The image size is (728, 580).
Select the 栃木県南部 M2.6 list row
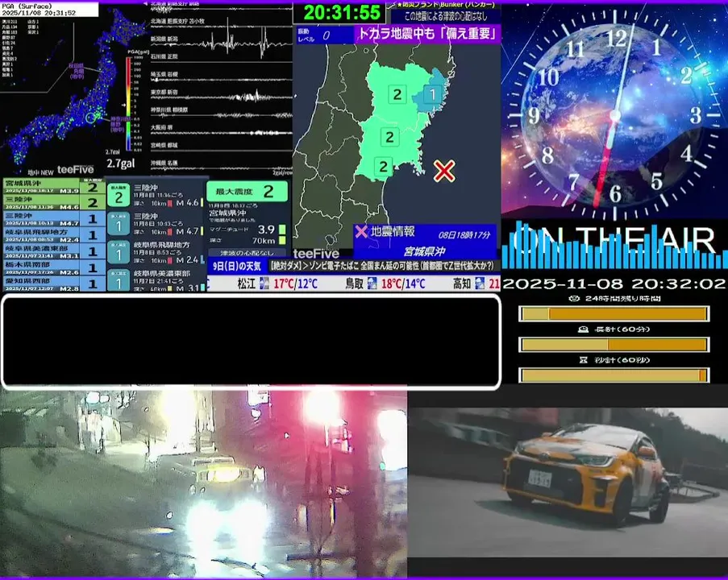(x=54, y=267)
